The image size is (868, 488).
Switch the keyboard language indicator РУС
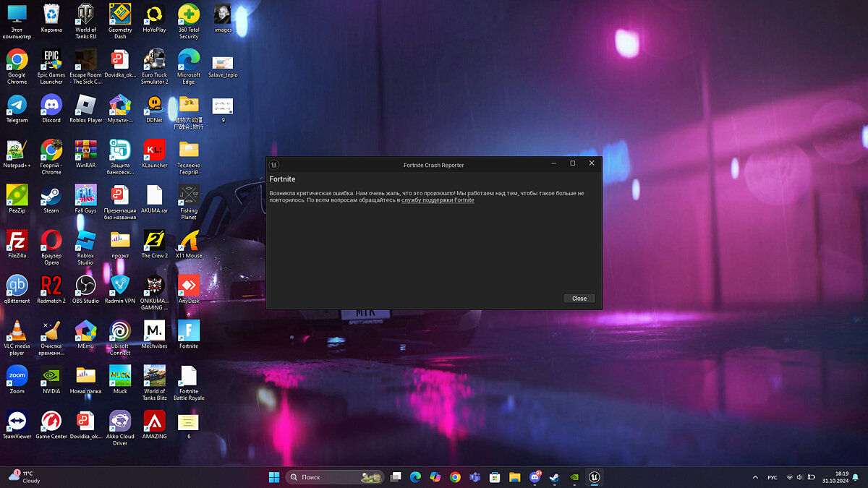[773, 477]
